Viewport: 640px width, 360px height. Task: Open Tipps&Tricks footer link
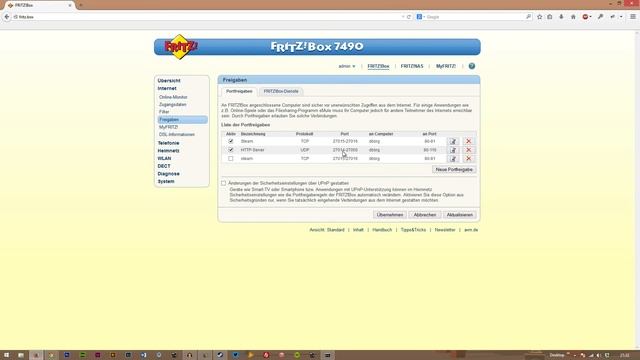click(413, 230)
